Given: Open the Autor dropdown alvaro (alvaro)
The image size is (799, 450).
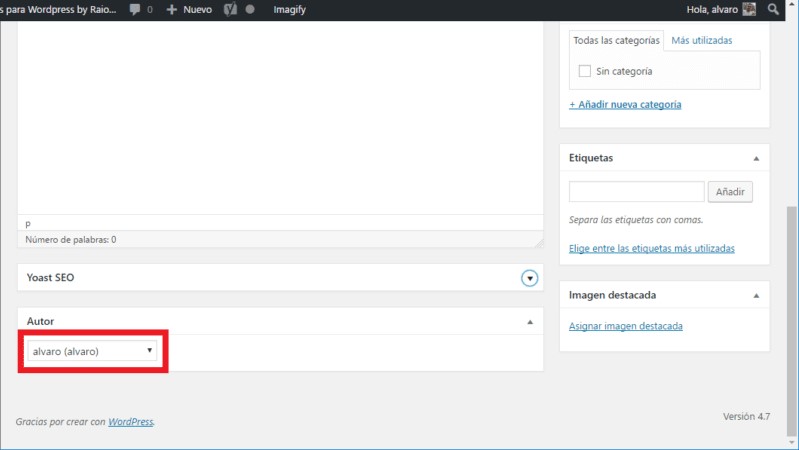Looking at the screenshot, I should (x=92, y=351).
